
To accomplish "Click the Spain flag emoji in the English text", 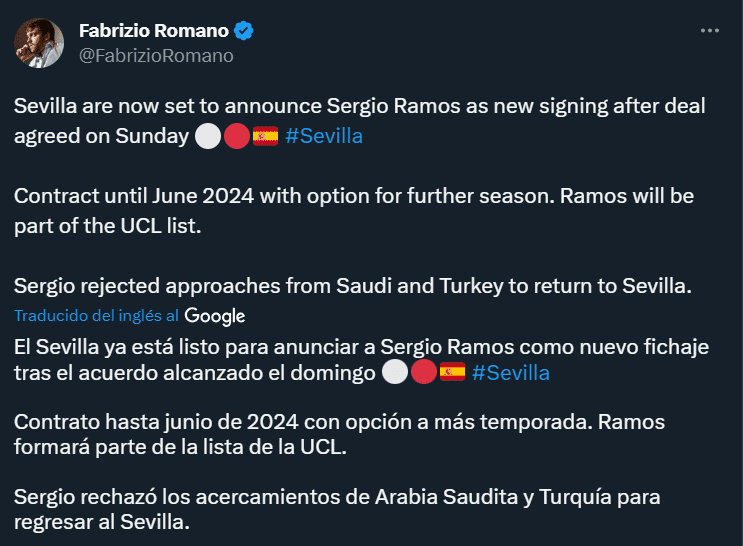I will 265,136.
